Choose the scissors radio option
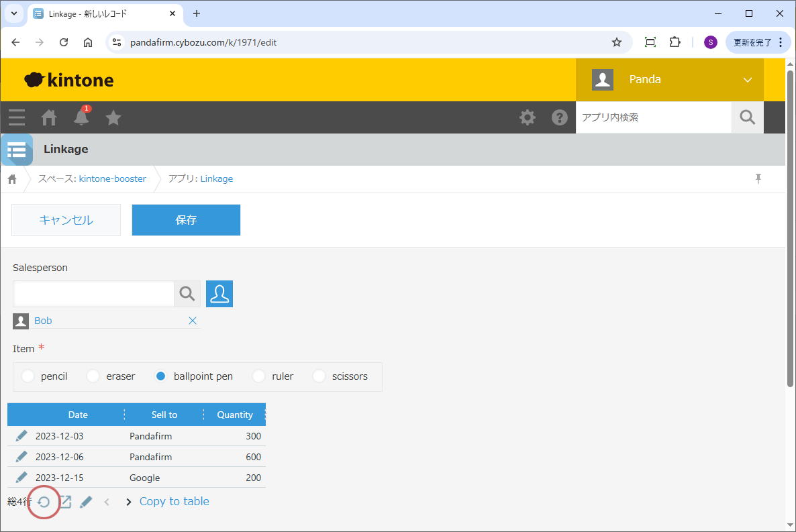This screenshot has height=532, width=796. [319, 376]
